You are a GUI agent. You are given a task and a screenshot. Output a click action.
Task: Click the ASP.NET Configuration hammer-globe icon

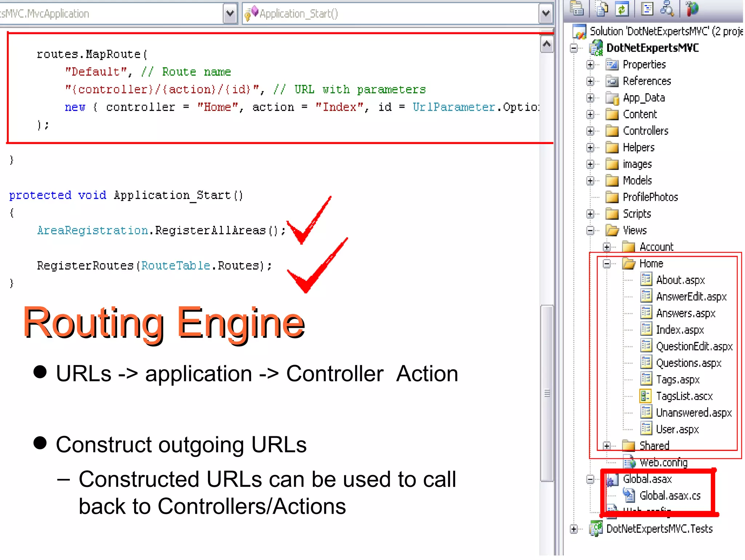pyautogui.click(x=692, y=9)
